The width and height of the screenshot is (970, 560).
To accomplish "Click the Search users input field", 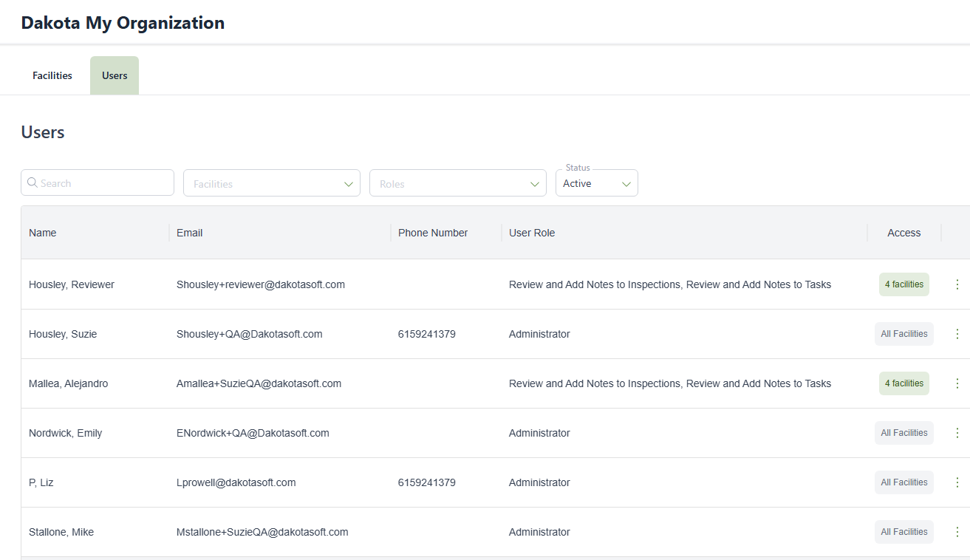I will click(98, 182).
